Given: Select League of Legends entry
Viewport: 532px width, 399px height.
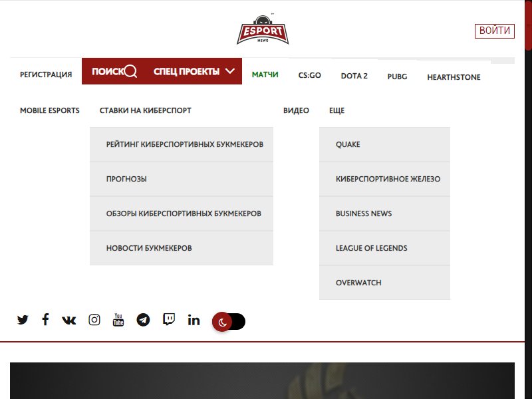Looking at the screenshot, I should click(385, 248).
